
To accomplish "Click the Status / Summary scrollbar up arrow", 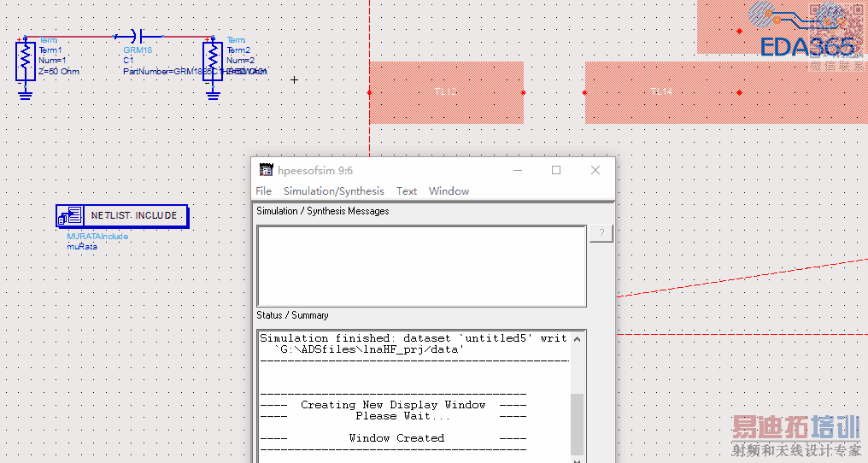I will (577, 339).
